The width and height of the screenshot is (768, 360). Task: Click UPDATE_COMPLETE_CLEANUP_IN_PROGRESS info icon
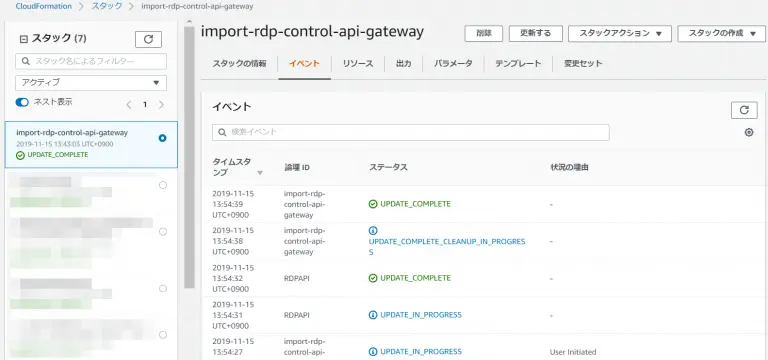coord(373,230)
